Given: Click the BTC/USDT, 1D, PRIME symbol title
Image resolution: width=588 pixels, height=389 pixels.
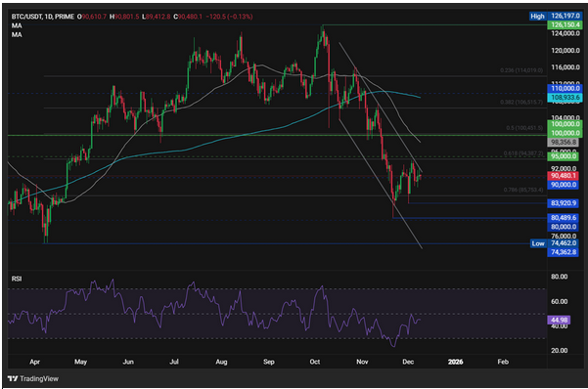Looking at the screenshot, I should pos(43,17).
